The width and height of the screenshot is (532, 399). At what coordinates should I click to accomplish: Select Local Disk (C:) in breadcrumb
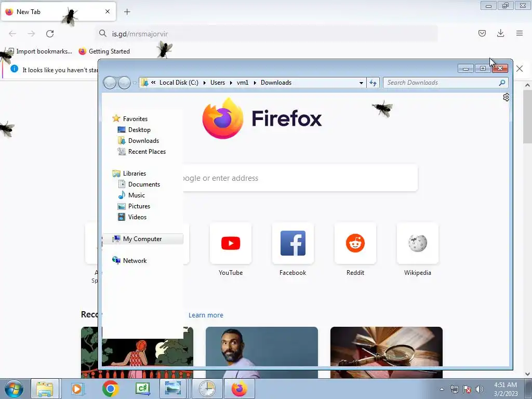(x=179, y=83)
